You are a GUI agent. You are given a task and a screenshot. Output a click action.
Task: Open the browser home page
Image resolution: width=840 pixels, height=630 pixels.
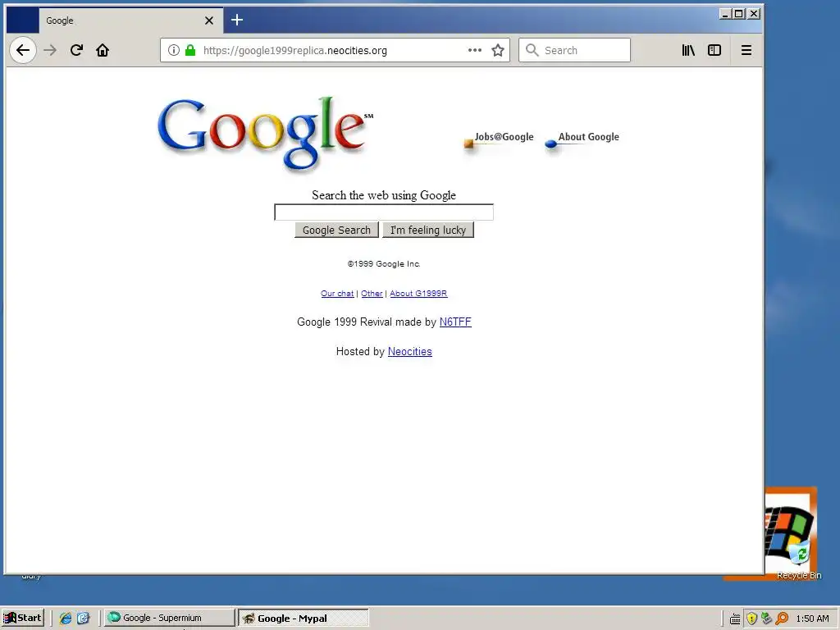tap(103, 50)
